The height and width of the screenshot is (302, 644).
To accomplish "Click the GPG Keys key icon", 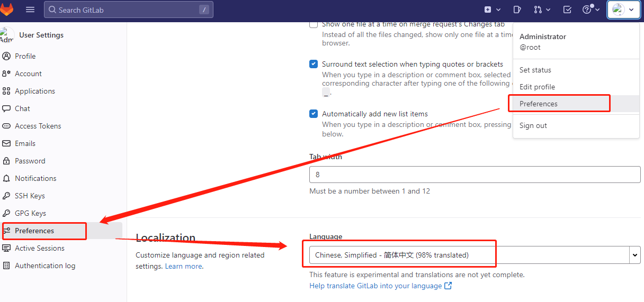I will click(x=6, y=213).
